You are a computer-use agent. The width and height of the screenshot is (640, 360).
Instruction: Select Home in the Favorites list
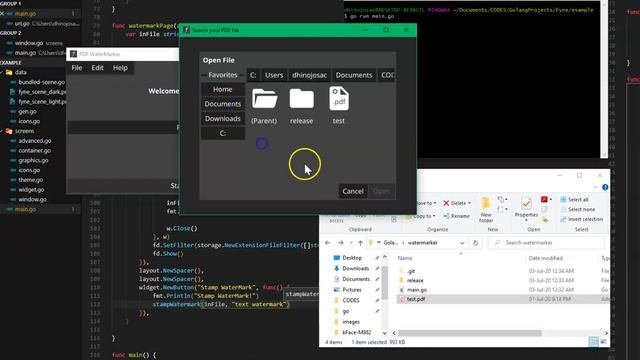pos(222,89)
